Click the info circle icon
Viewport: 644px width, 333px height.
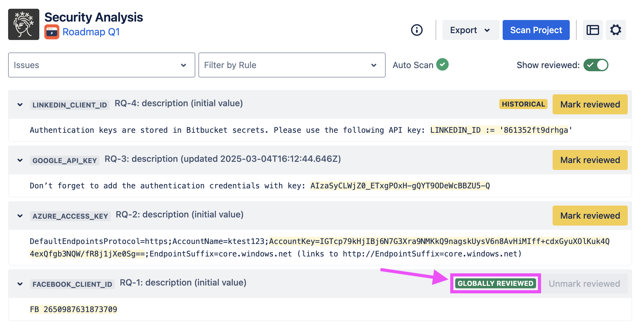coord(417,30)
